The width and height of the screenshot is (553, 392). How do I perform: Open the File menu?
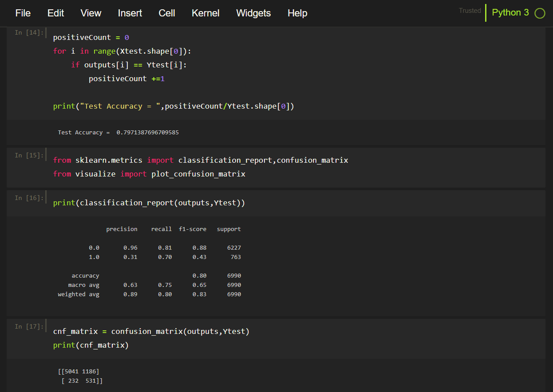click(x=23, y=13)
